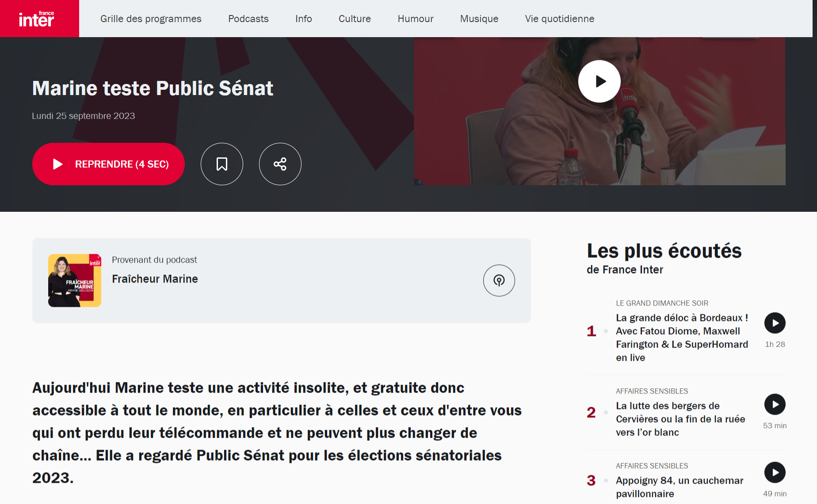Click the Provenant du podcast label
This screenshot has height=504, width=817.
point(154,260)
